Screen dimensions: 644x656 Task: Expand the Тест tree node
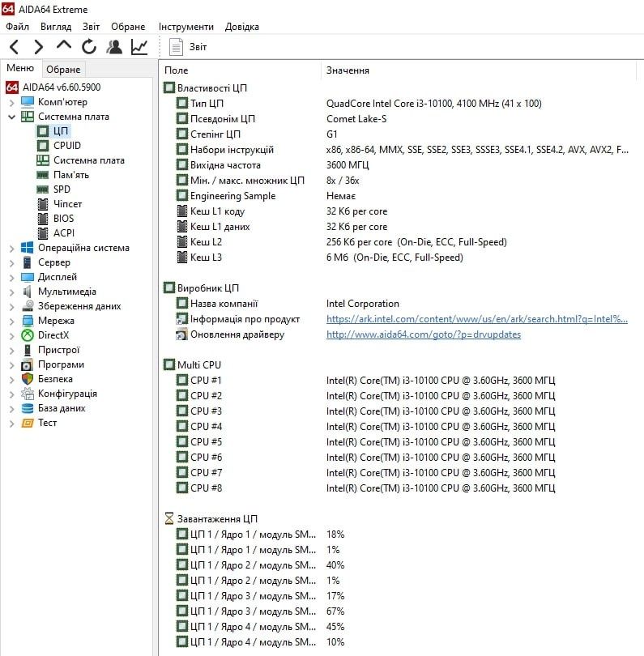[11, 424]
